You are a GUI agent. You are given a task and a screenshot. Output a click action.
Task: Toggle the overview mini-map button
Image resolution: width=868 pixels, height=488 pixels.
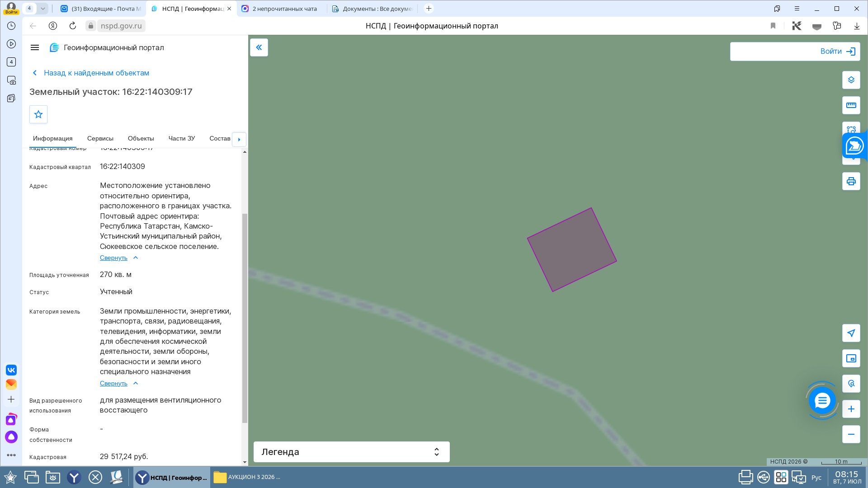pyautogui.click(x=851, y=358)
